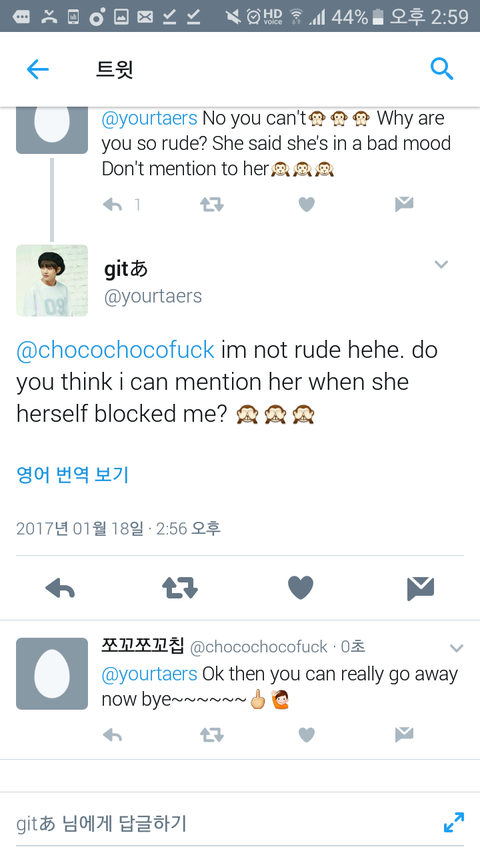Open dropdown chevron on gitあ tweet

pos(441,264)
